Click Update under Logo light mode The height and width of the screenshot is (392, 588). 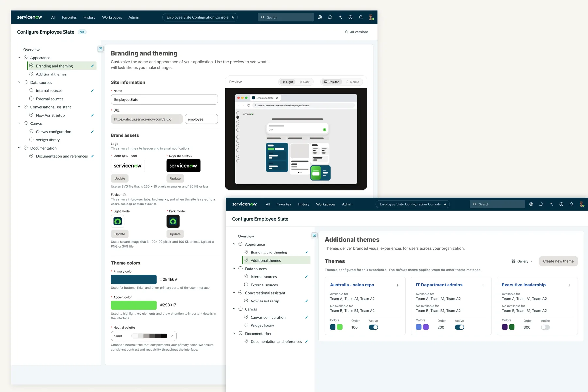tap(120, 179)
